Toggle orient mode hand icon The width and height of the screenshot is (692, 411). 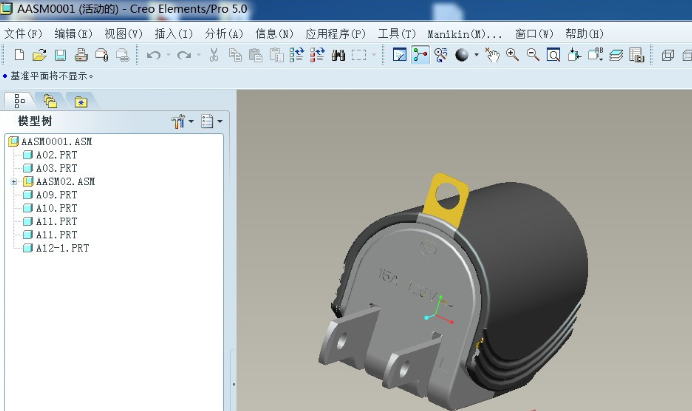pos(492,55)
